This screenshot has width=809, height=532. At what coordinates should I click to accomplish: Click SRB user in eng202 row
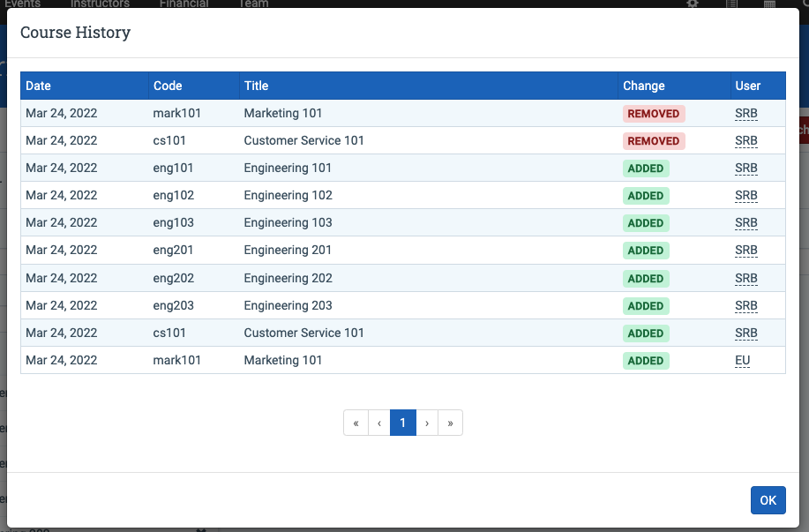point(746,278)
